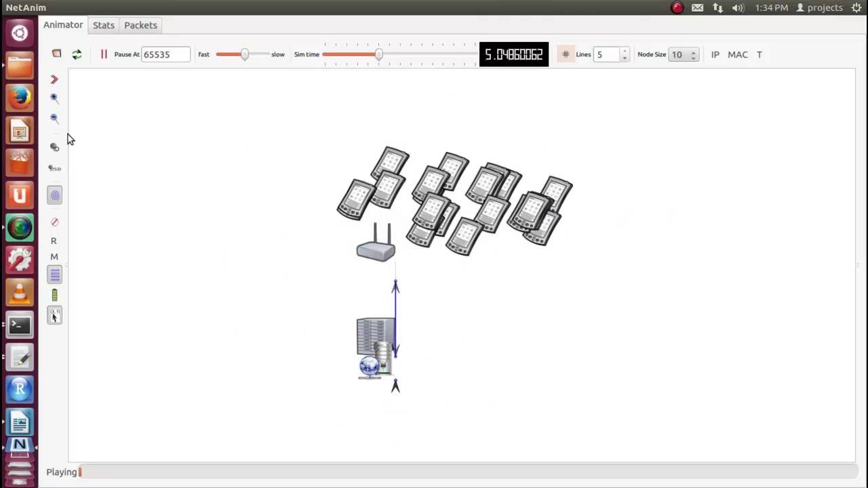868x488 pixels.
Task: Click the server rack node
Action: pyautogui.click(x=376, y=348)
